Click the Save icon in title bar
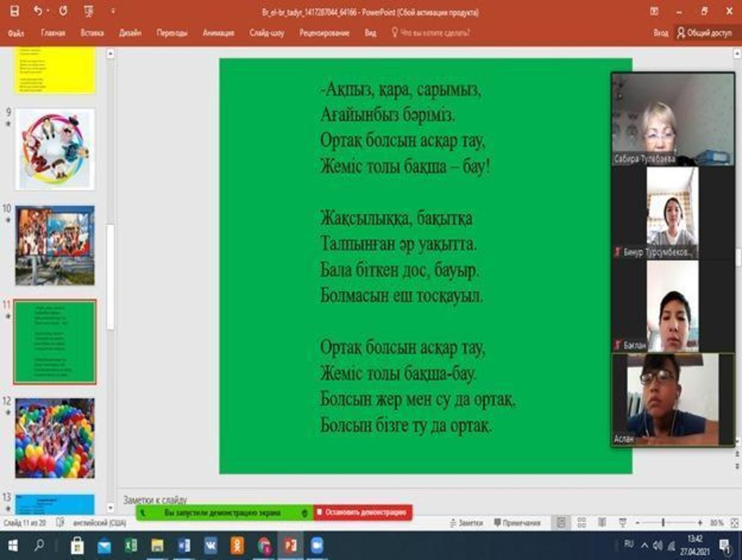 [14, 12]
